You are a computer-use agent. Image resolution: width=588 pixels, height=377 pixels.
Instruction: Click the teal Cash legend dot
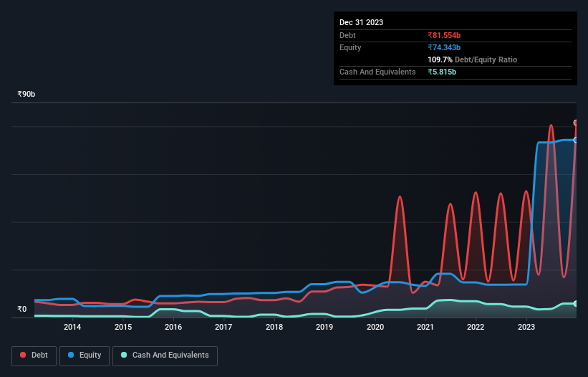pos(124,355)
